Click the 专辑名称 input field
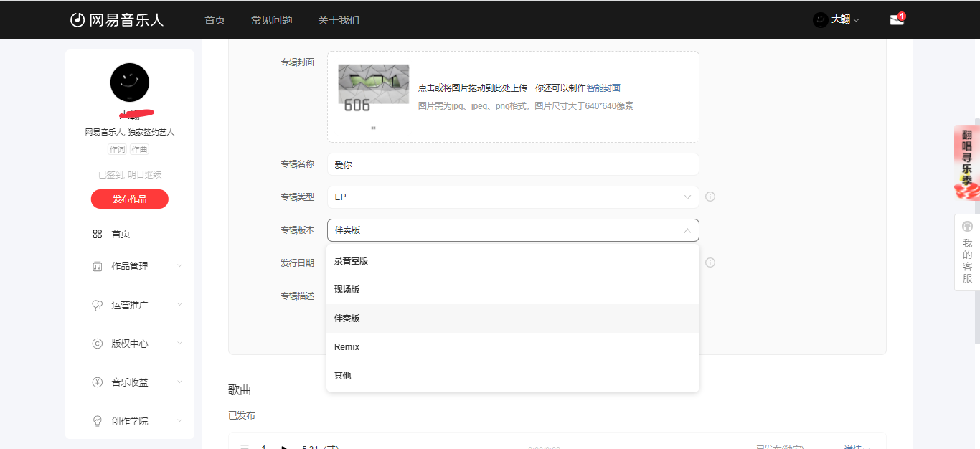 click(x=512, y=164)
